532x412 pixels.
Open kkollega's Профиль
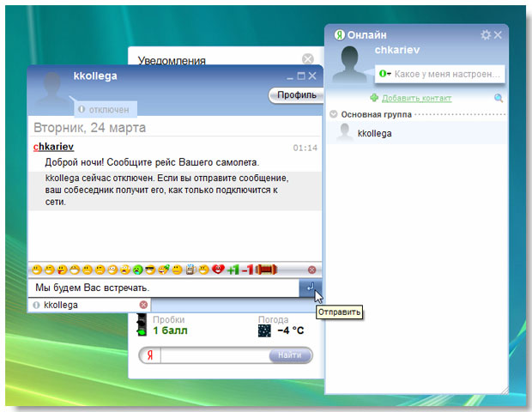click(296, 95)
